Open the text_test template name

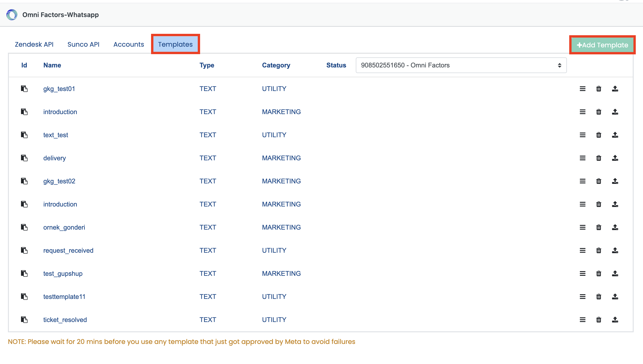click(x=56, y=135)
